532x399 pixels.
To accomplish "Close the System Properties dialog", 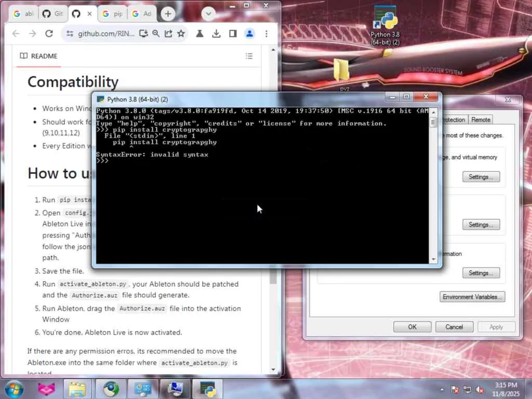I will (x=508, y=99).
